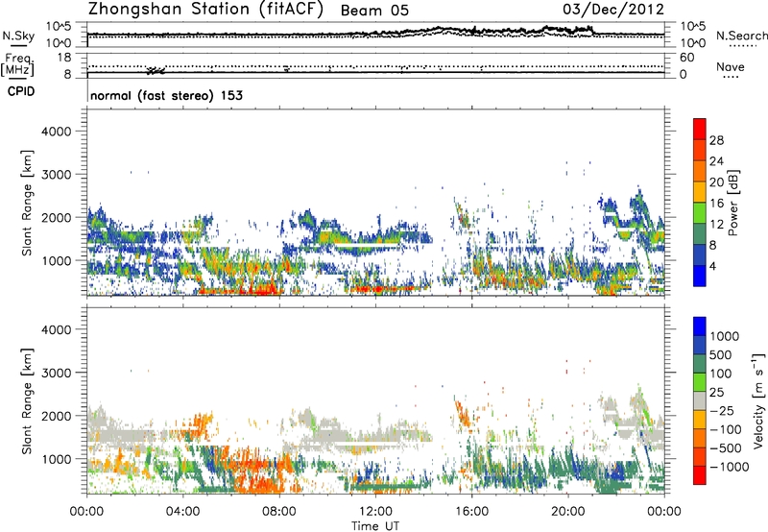Click the orange 20–24 dB power colorbar segment

(700, 171)
